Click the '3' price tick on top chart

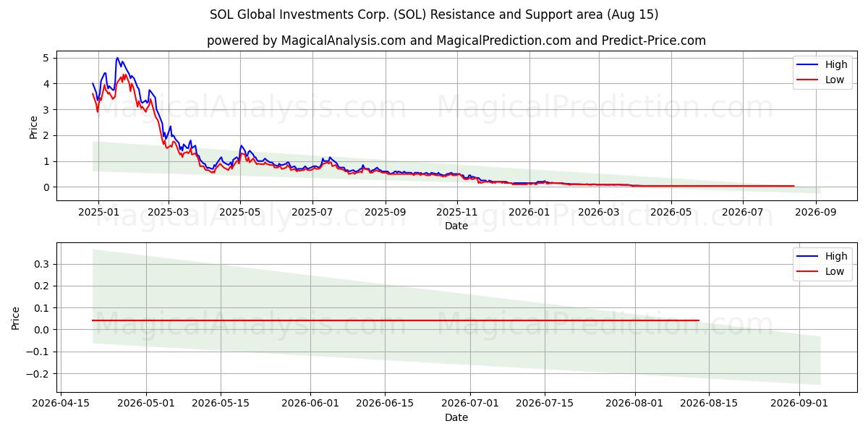[46, 110]
